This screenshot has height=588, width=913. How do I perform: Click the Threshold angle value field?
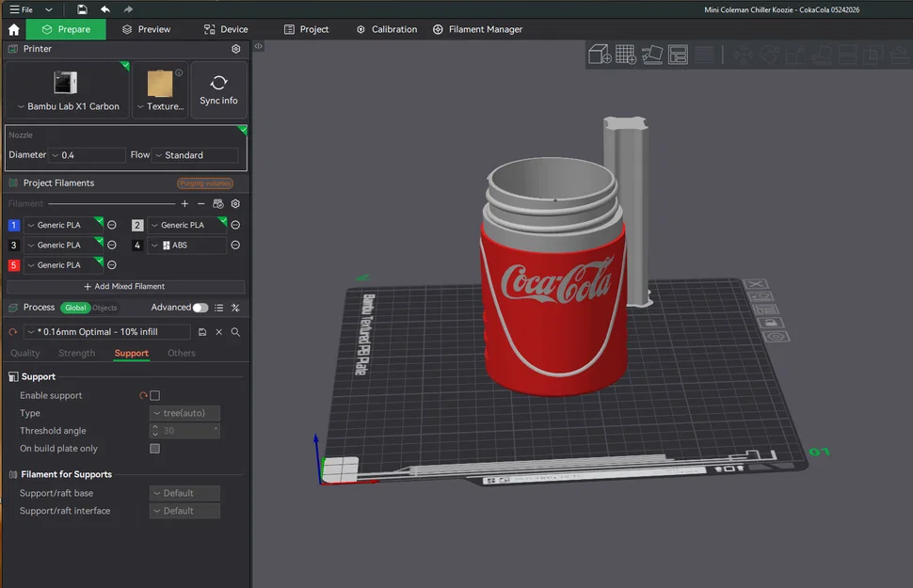point(184,431)
